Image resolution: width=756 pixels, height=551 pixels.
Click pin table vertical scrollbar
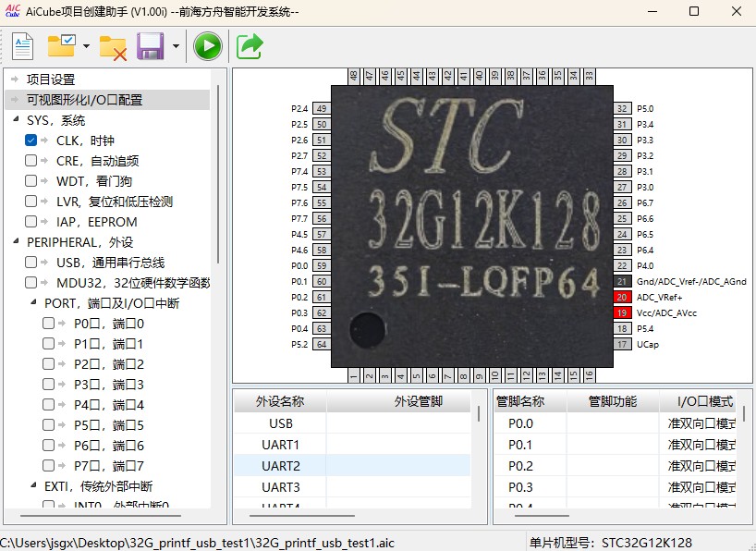(x=744, y=414)
